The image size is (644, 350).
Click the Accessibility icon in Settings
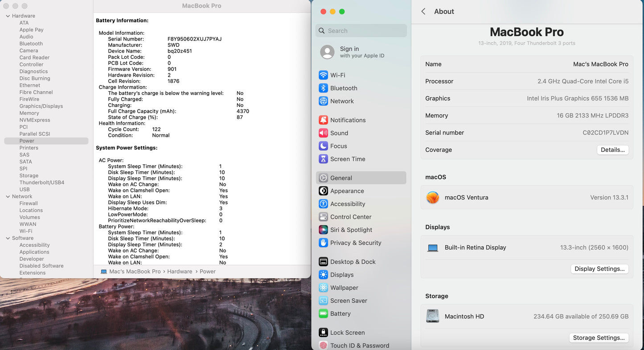tap(323, 204)
